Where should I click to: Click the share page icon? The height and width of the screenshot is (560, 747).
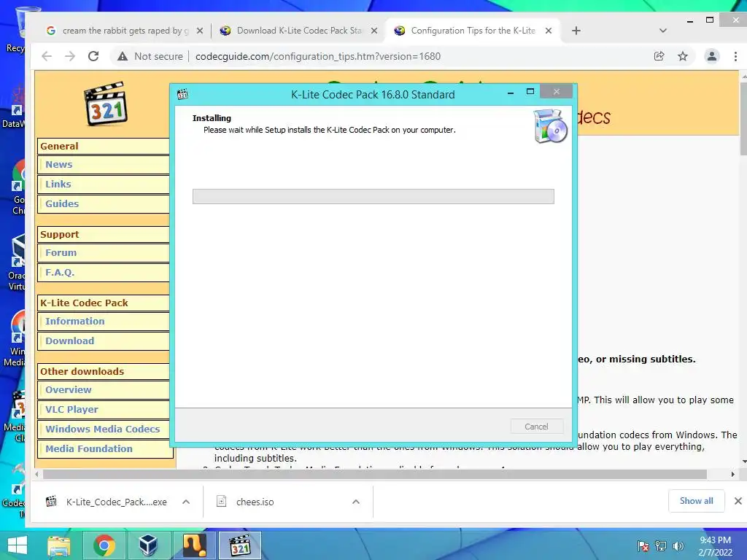[659, 56]
